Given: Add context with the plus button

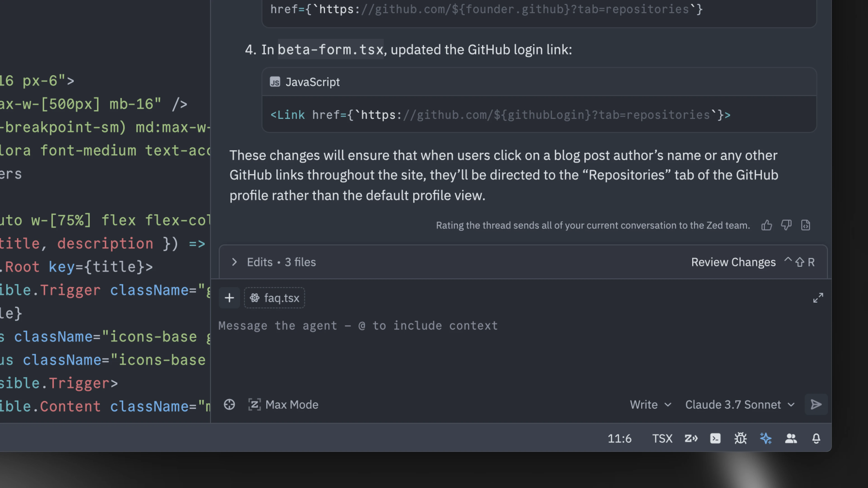Looking at the screenshot, I should pos(229,298).
